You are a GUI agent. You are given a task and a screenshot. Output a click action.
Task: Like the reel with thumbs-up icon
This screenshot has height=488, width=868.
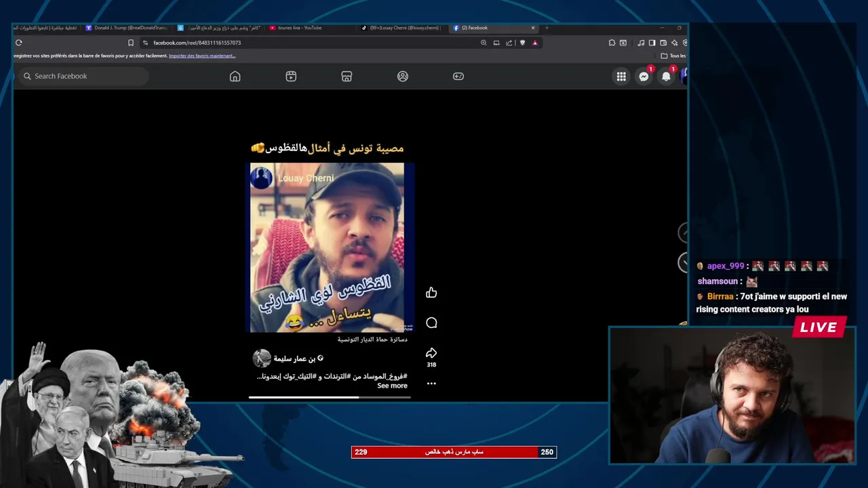coord(431,293)
